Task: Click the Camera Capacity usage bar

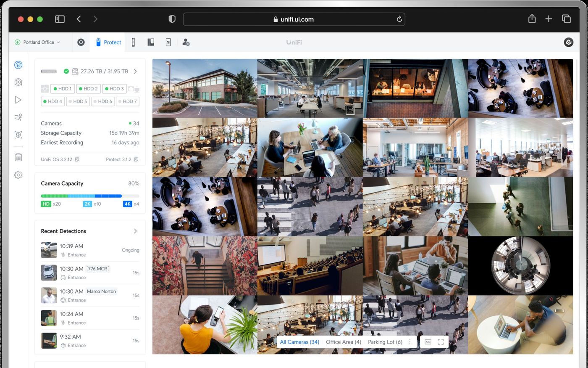Action: click(90, 196)
